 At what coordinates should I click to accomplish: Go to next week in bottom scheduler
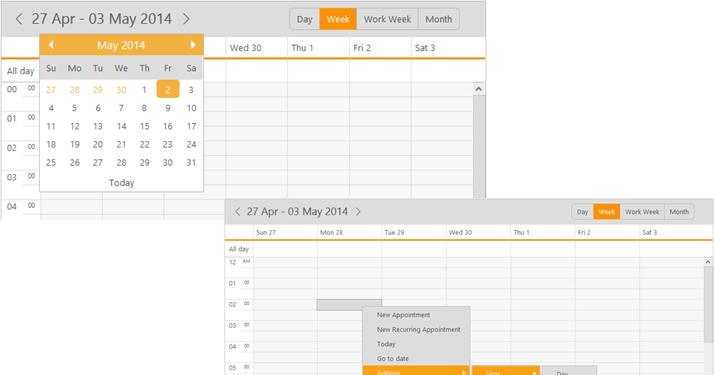coord(358,212)
